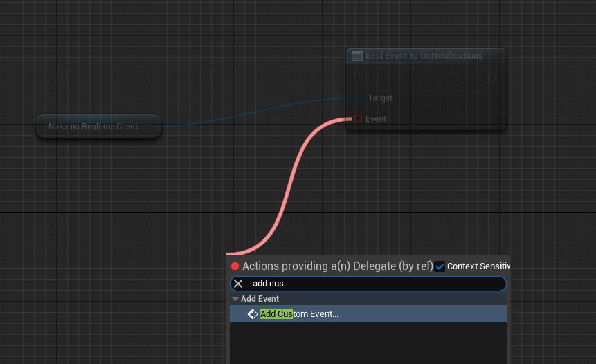Click the Context Sensitive label text

click(x=478, y=266)
